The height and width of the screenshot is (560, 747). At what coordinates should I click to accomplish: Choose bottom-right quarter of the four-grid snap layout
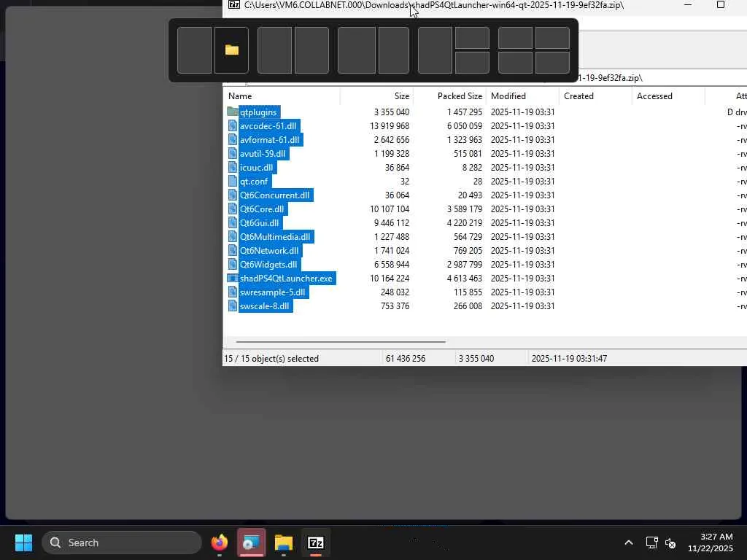tap(552, 63)
